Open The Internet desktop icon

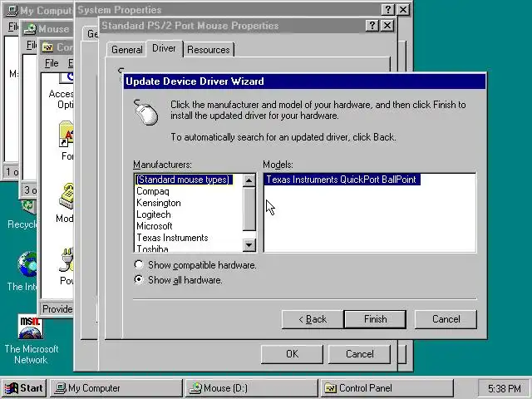[22, 272]
